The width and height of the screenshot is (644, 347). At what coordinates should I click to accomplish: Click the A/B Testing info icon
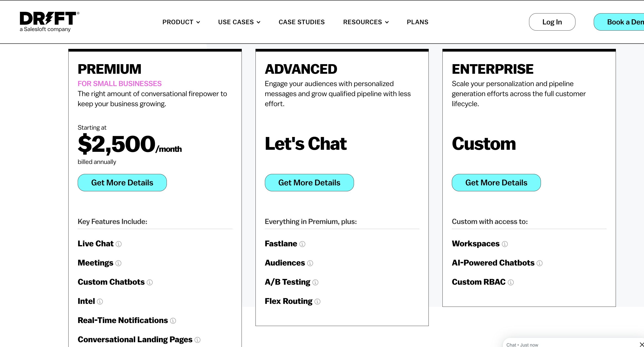(316, 282)
